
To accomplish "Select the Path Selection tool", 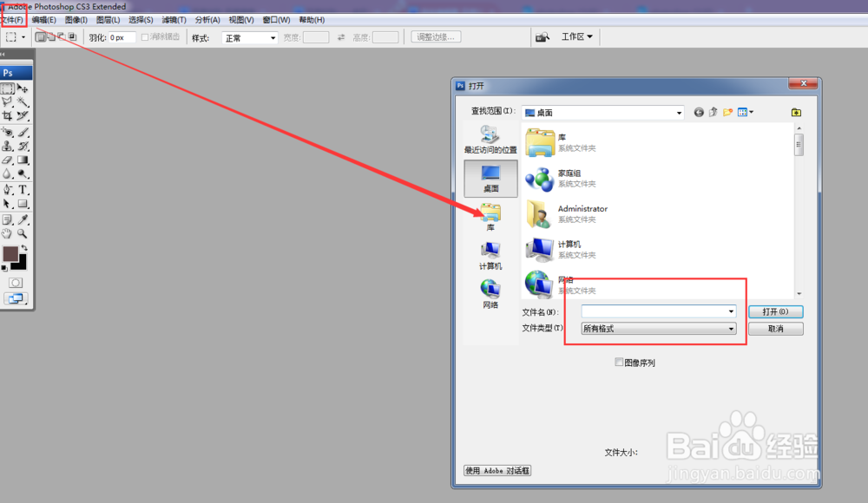I will point(7,204).
